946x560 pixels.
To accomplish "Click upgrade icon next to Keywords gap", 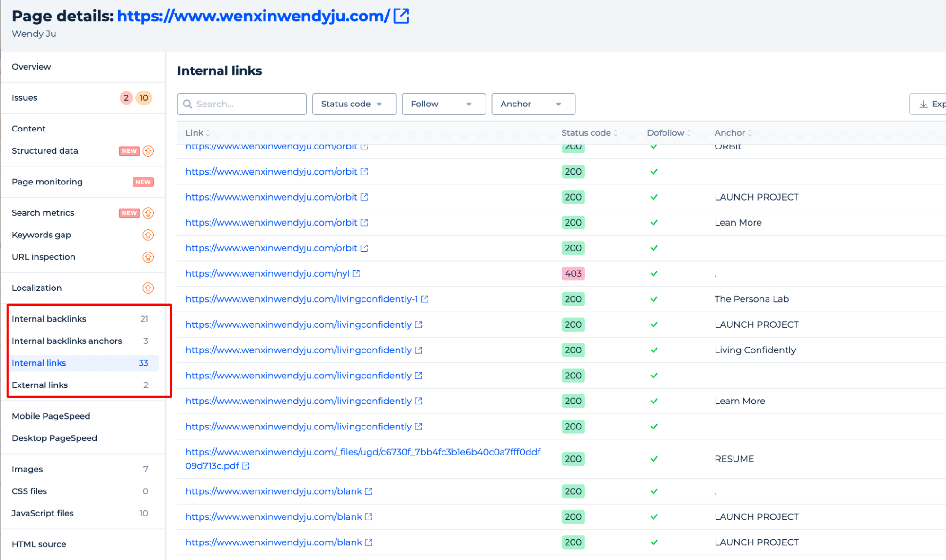I will coord(148,235).
